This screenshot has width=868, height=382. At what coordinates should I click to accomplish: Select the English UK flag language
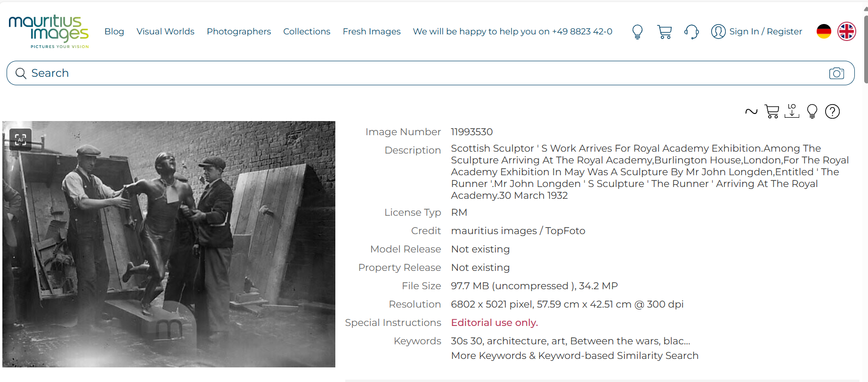coord(846,32)
